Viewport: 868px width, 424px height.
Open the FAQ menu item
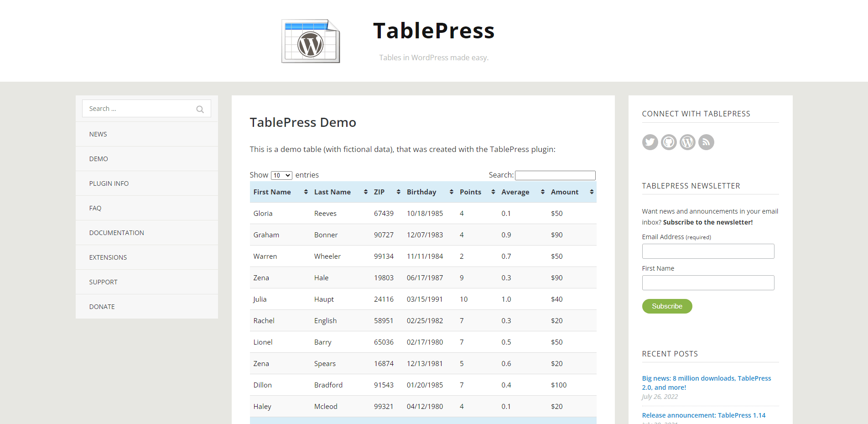(147, 208)
